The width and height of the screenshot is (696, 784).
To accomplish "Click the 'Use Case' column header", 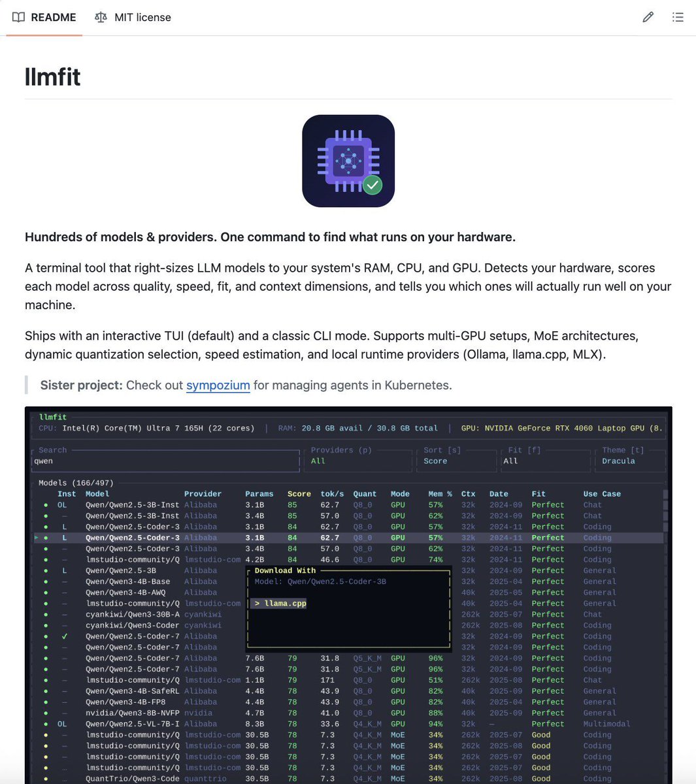I will point(602,494).
